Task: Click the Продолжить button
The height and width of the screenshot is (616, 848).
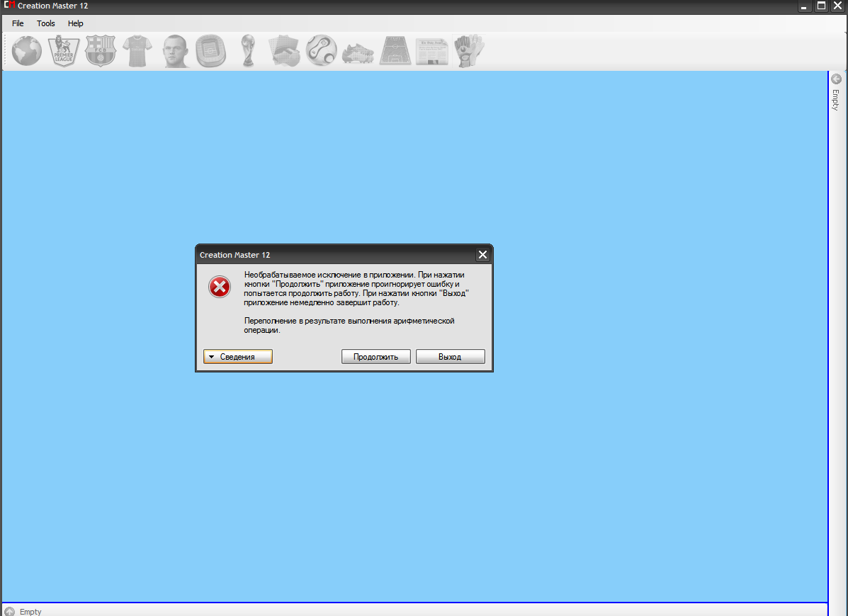Action: (376, 357)
